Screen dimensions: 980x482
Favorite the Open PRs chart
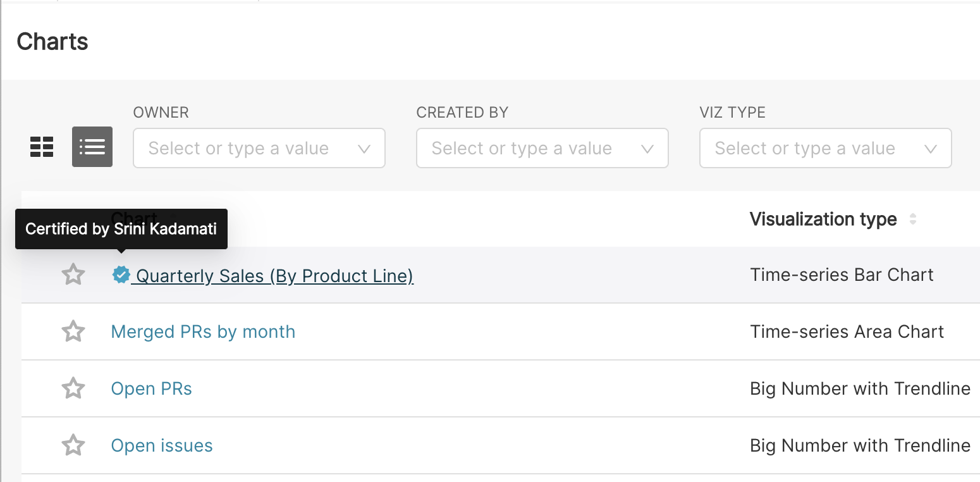click(x=73, y=388)
